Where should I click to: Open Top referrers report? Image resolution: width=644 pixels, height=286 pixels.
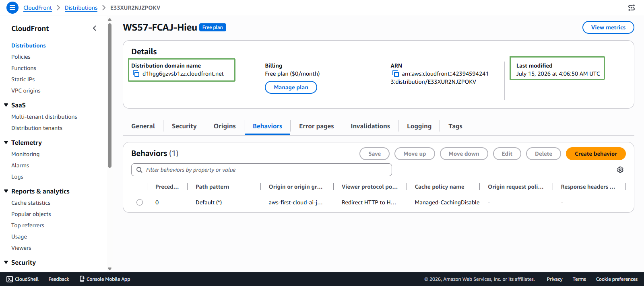click(28, 225)
